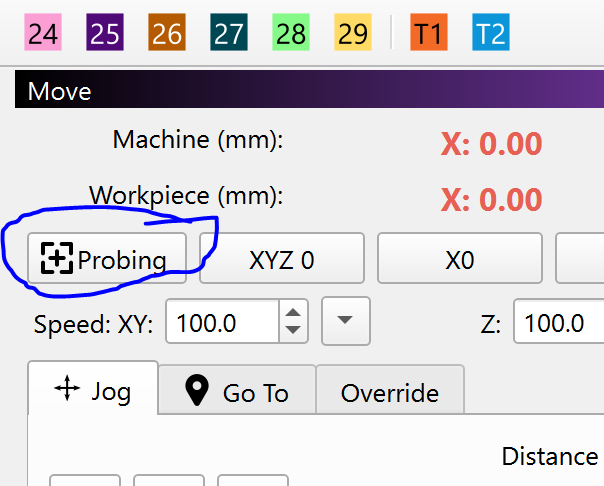Click the Workpiece X coordinate value
The width and height of the screenshot is (604, 486).
(492, 199)
